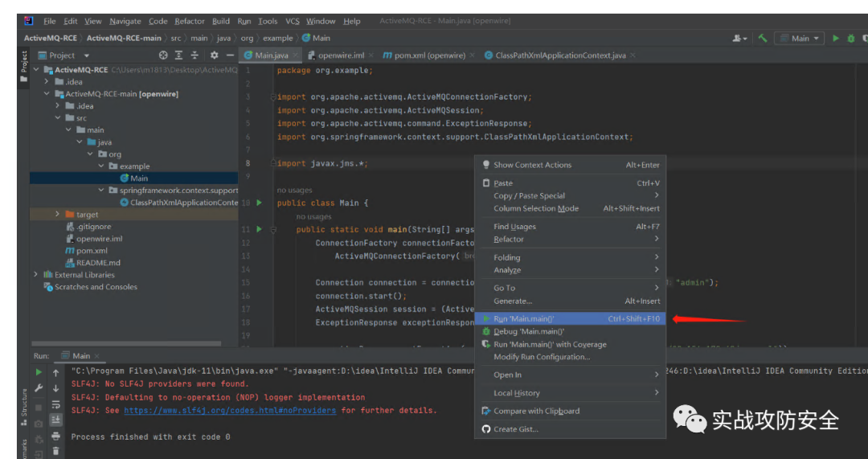
Task: Close the Main tab in Run panel
Action: pos(97,356)
